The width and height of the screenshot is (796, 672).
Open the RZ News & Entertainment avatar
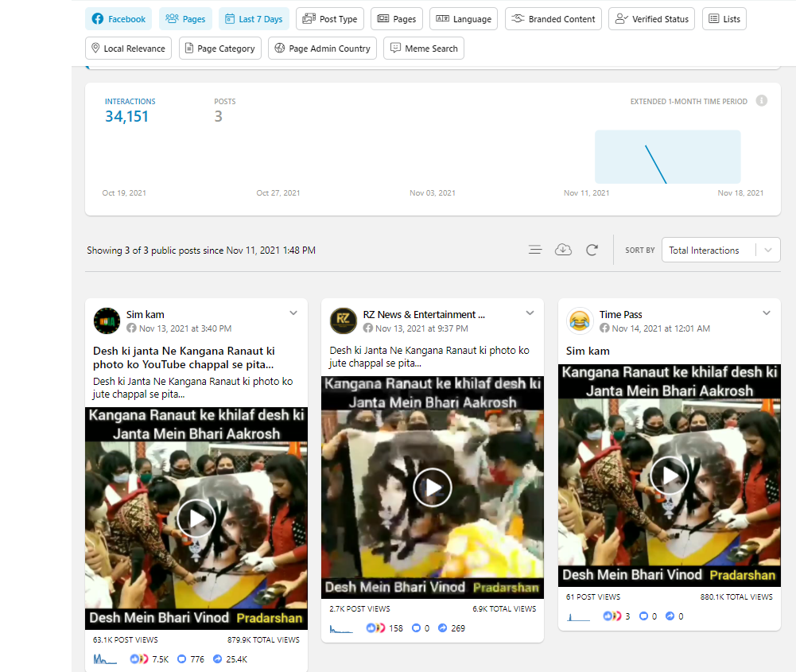pos(344,321)
